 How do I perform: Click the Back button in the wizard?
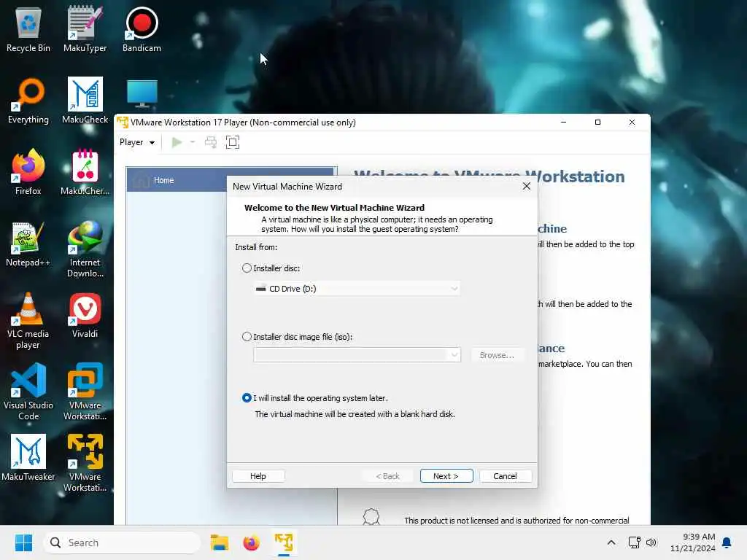tap(388, 476)
